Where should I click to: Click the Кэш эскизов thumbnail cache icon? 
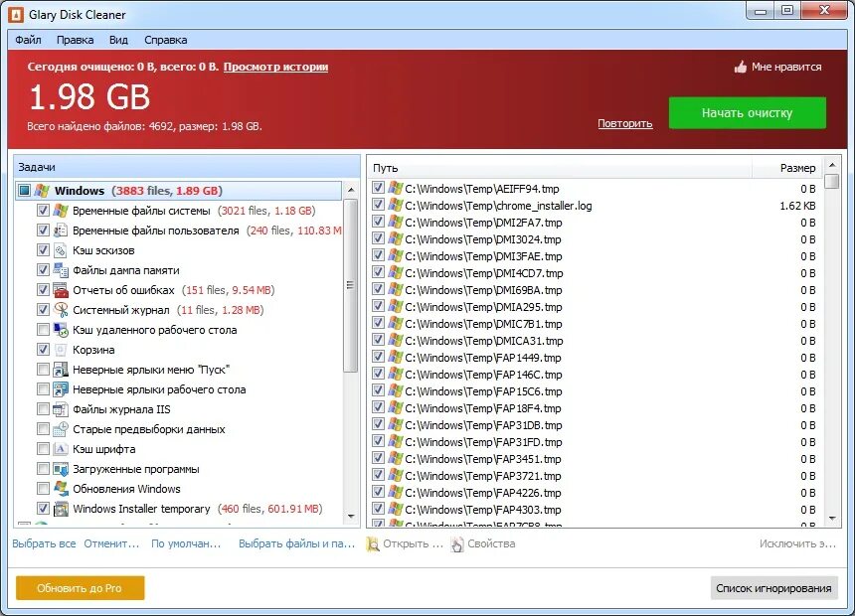click(x=61, y=250)
